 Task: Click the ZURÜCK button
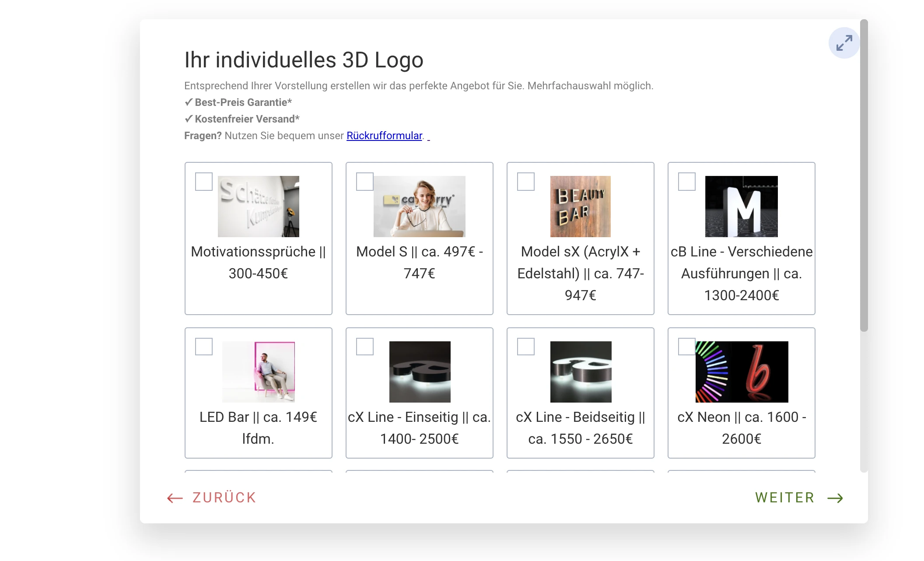click(223, 498)
